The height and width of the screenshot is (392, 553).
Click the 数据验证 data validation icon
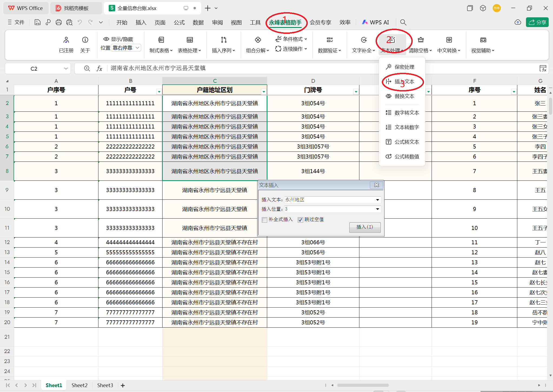329,40
